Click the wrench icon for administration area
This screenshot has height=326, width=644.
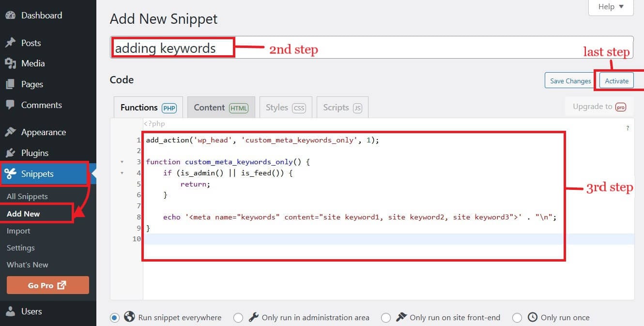pos(253,317)
